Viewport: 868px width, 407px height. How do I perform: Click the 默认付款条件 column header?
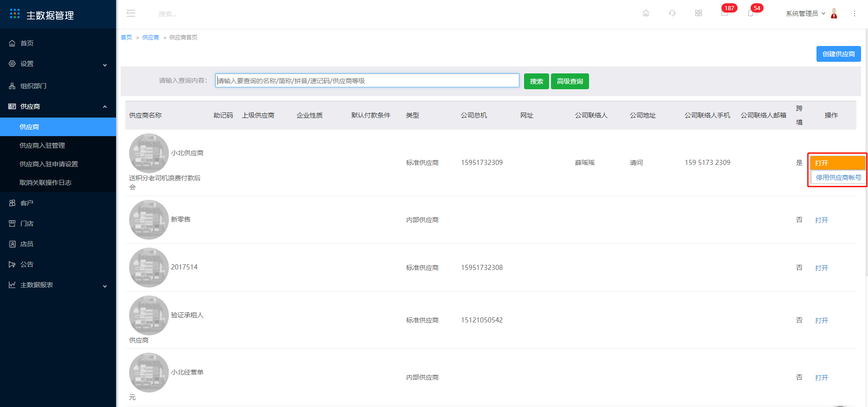tap(371, 115)
